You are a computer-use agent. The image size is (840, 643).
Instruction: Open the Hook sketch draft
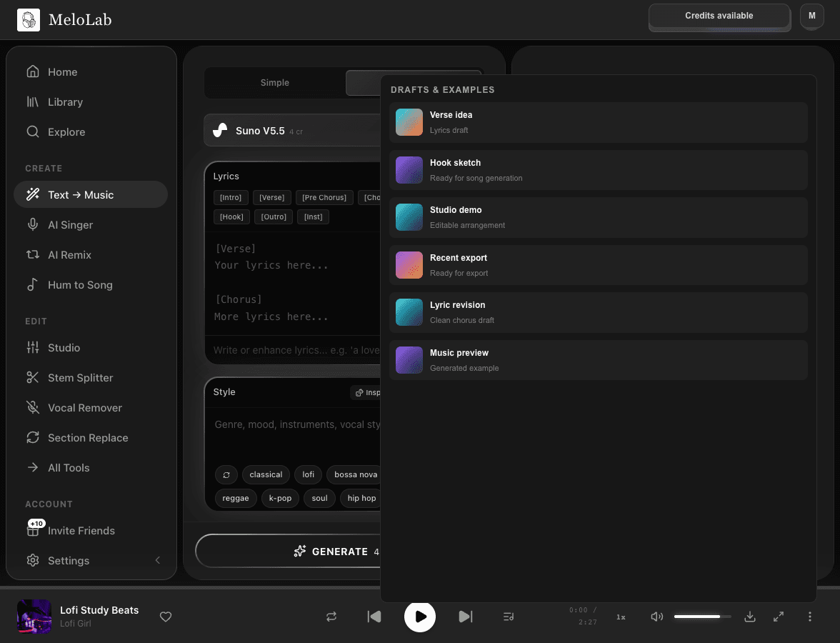[599, 170]
